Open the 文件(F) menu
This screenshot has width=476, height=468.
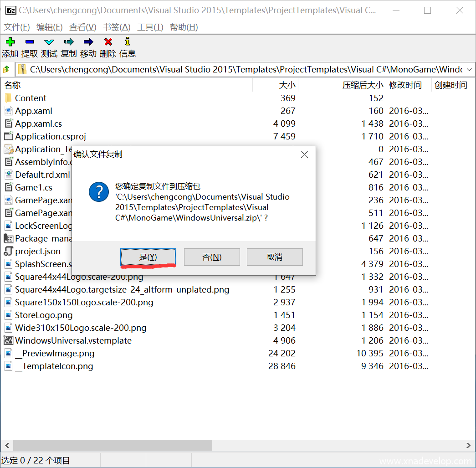coord(17,27)
